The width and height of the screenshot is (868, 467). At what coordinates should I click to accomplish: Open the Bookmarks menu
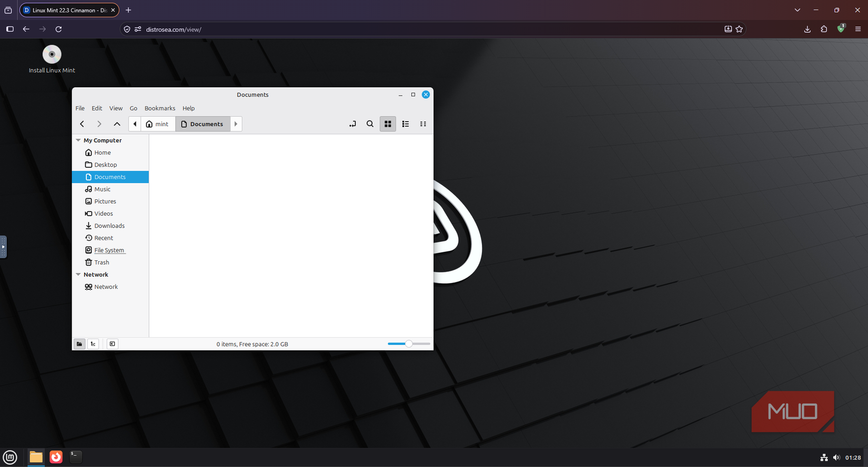[x=160, y=108]
